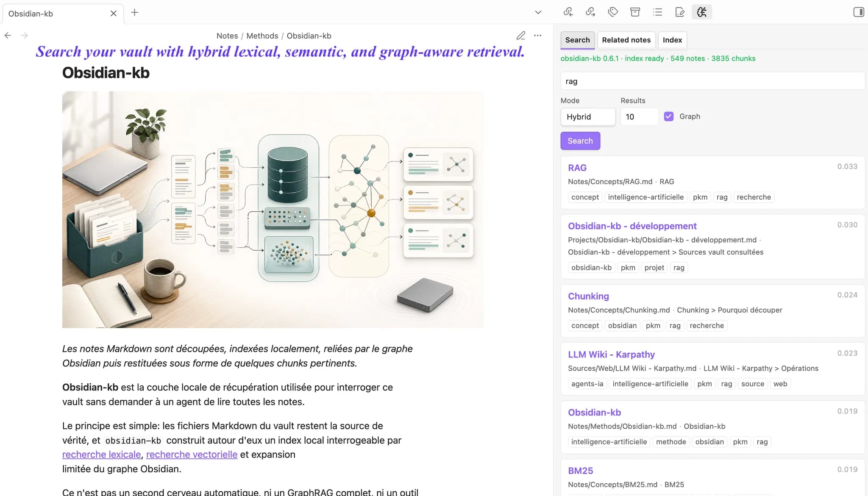Switch to the Search tab

tap(577, 40)
